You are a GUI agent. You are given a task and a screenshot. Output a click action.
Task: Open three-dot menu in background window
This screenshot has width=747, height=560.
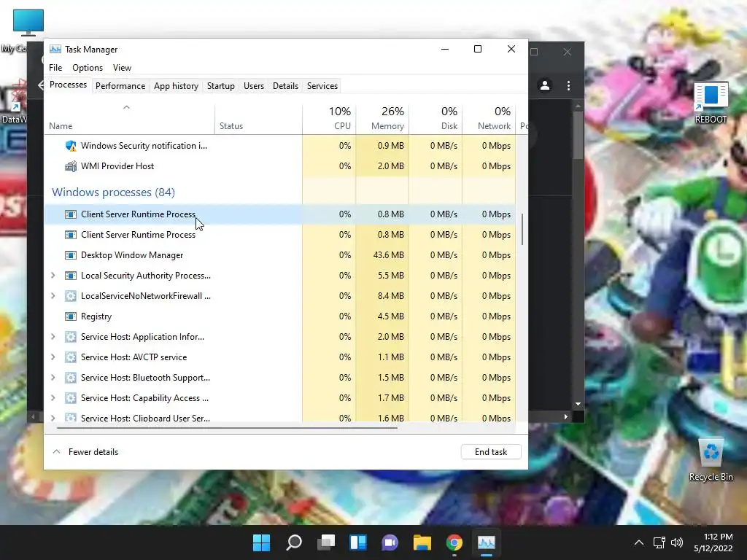point(568,85)
